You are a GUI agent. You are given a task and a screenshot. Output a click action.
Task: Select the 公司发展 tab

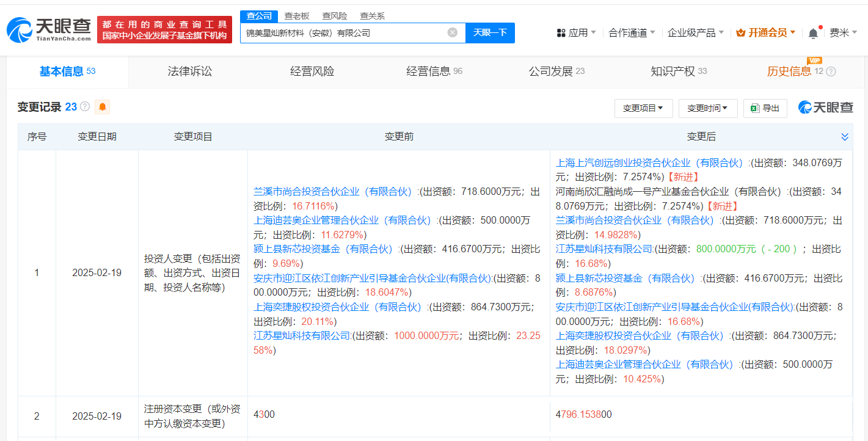pyautogui.click(x=556, y=71)
